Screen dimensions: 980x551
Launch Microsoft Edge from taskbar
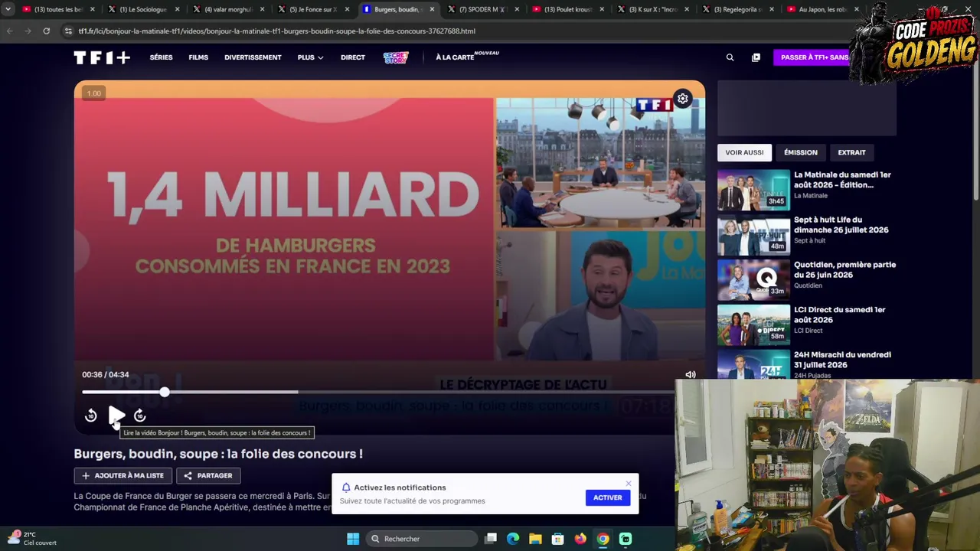[513, 539]
